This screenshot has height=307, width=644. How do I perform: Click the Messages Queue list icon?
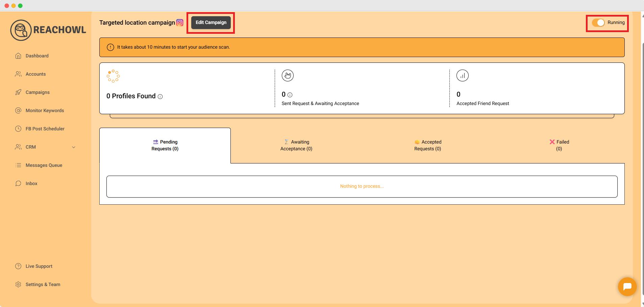click(x=18, y=165)
